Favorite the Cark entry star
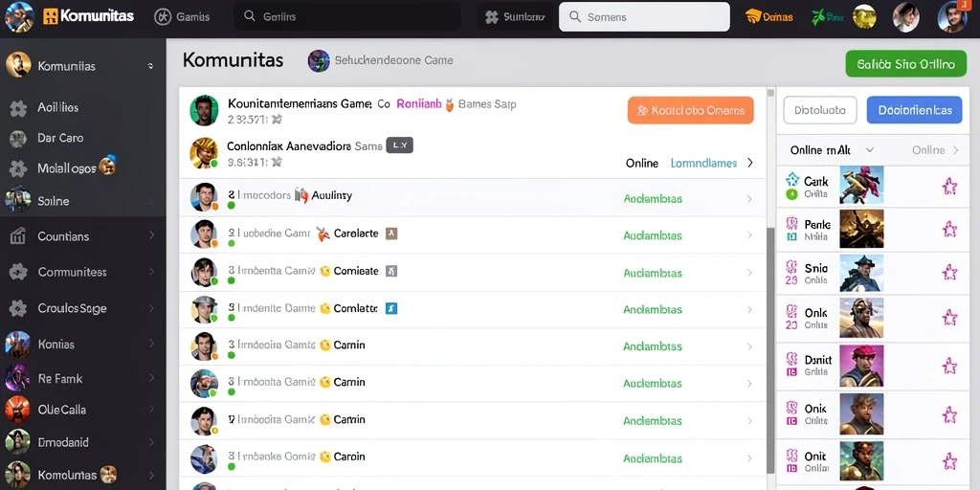 (949, 187)
